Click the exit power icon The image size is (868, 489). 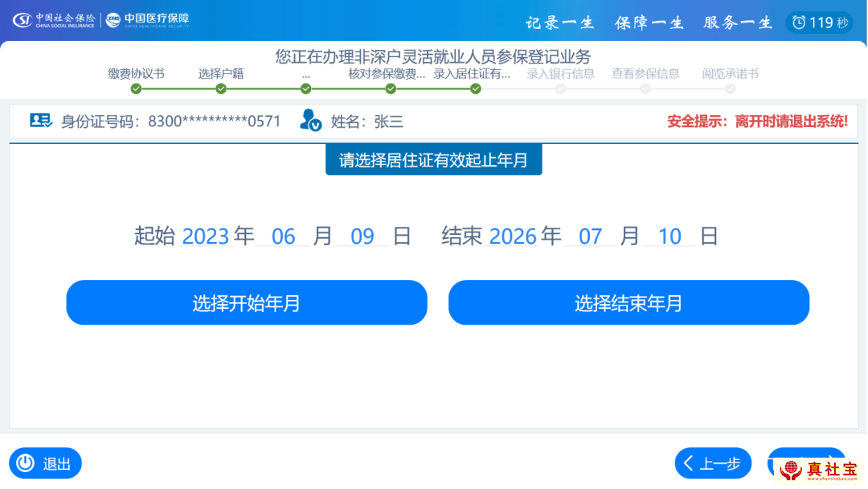pyautogui.click(x=26, y=463)
